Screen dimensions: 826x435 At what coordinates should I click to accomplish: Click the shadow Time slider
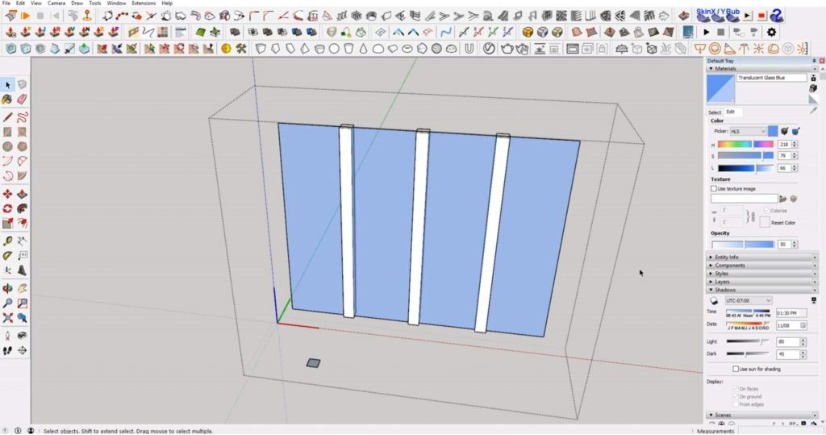point(748,311)
